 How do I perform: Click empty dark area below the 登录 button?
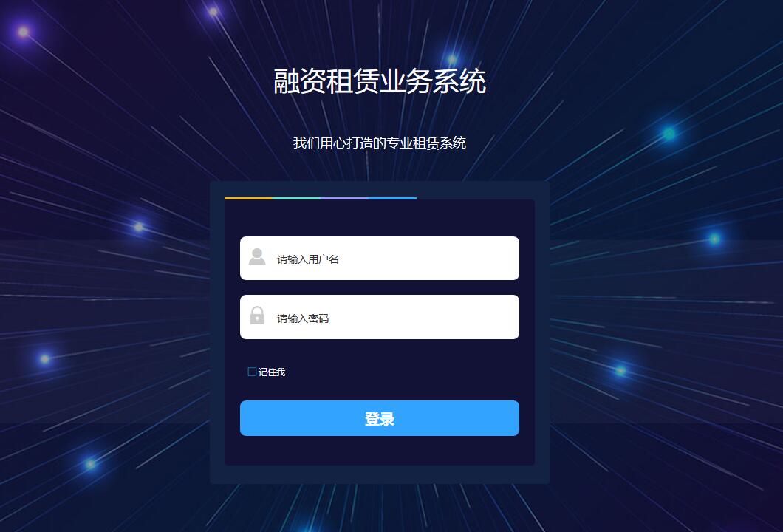380,451
